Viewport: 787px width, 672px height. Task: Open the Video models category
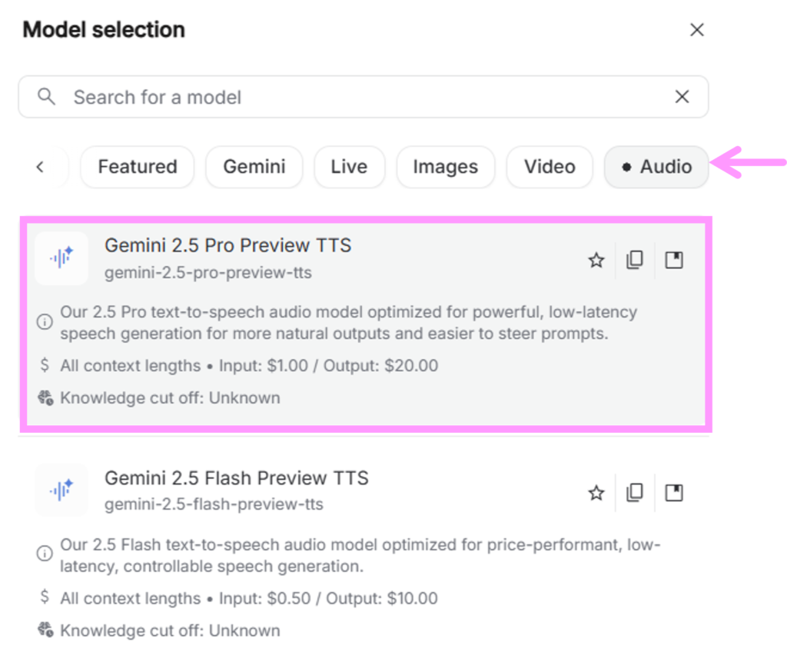(550, 167)
